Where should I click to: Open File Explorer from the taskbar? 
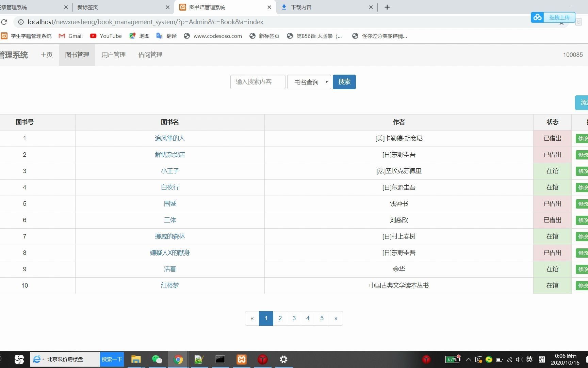tap(136, 359)
